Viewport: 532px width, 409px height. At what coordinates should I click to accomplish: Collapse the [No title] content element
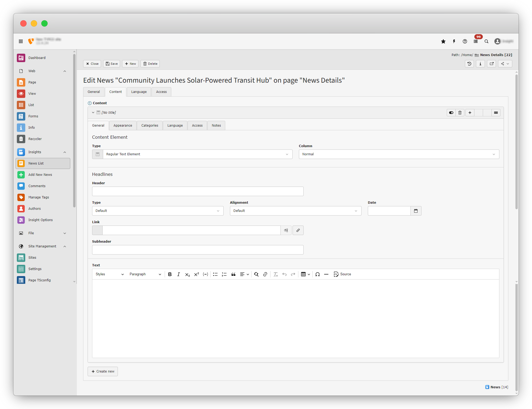pos(93,112)
